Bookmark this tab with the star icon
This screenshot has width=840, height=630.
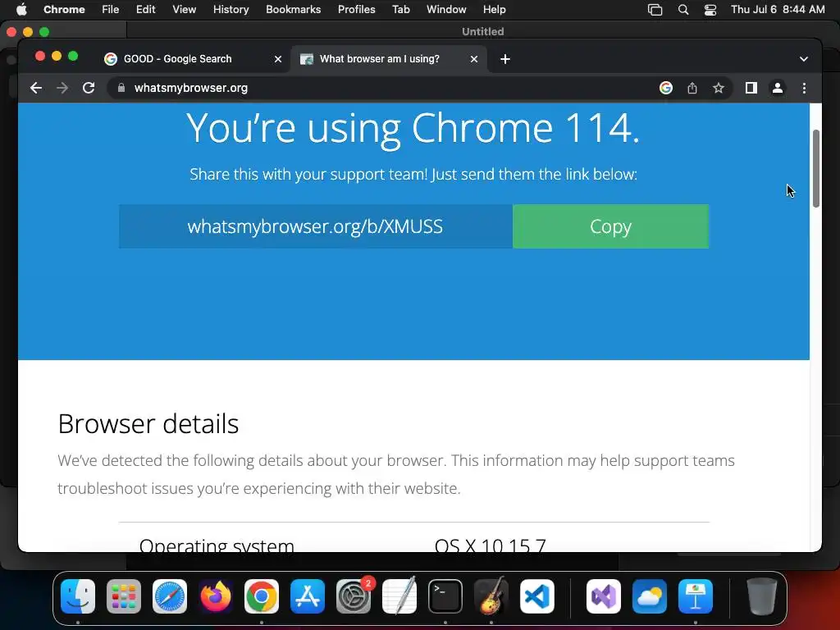pos(719,88)
